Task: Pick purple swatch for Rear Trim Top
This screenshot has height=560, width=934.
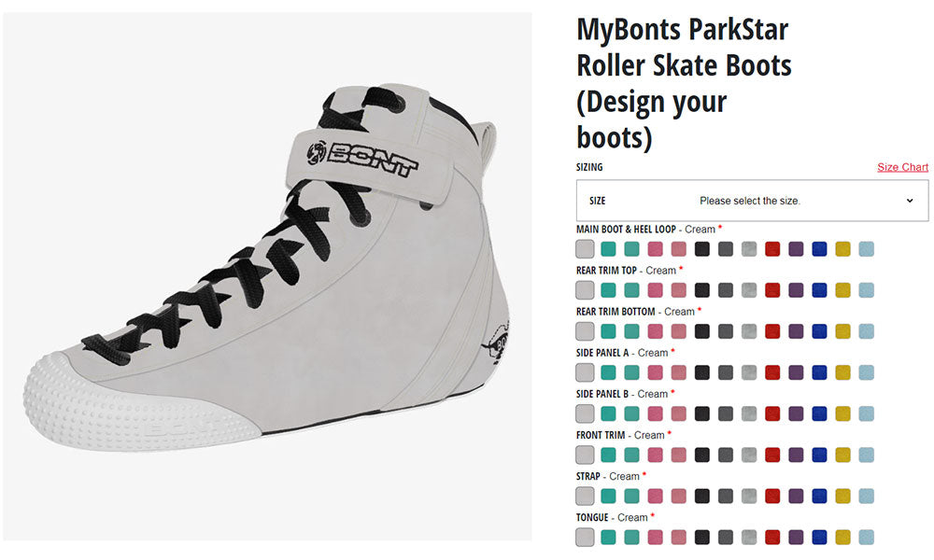Action: tap(796, 290)
